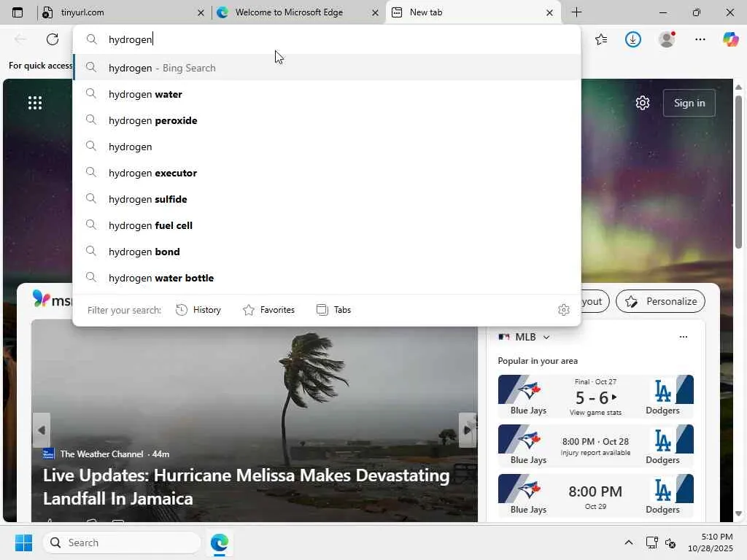
Task: Open Settings and more ellipsis menu
Action: 700,39
